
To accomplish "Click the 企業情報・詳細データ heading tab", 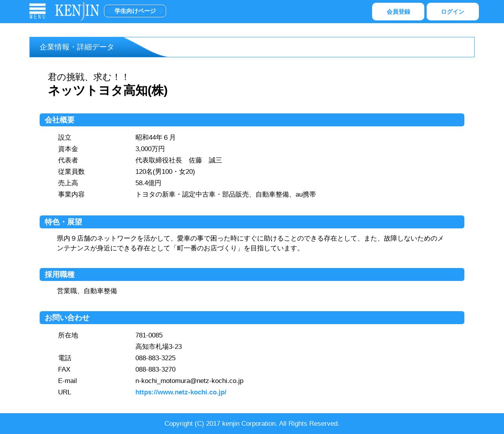I will 77,47.
